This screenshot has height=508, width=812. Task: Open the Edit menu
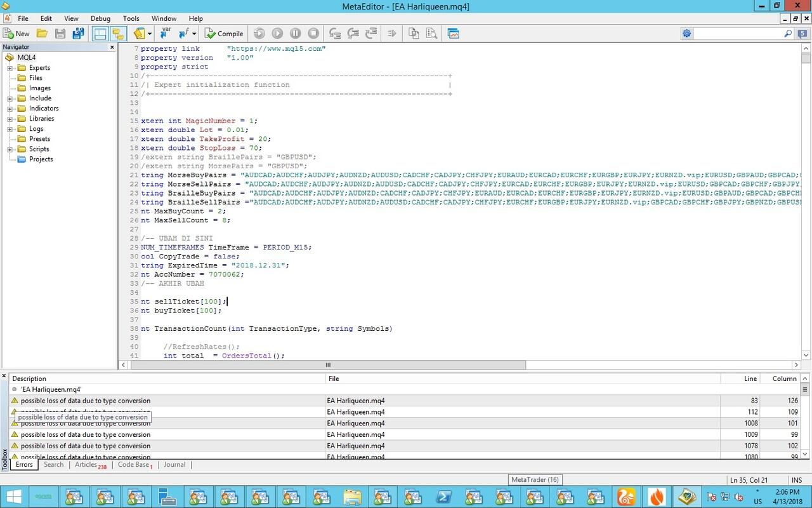click(x=46, y=18)
